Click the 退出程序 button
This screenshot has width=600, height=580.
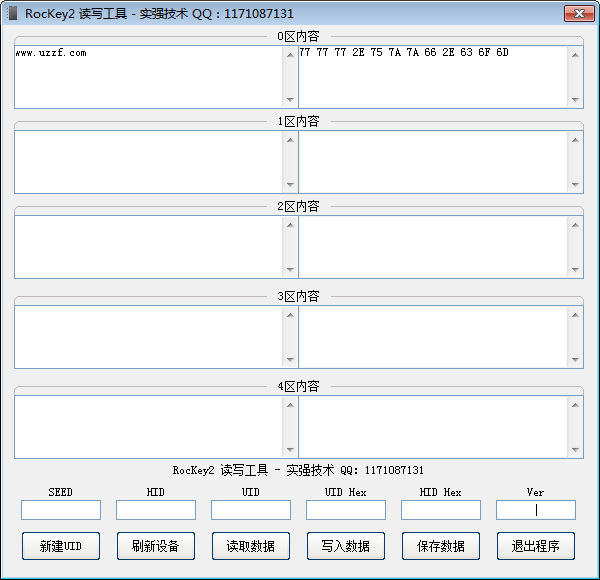(536, 546)
